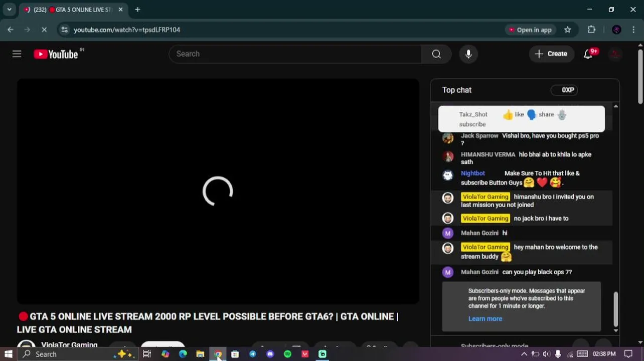Click the system tray microphone icon

pyautogui.click(x=558, y=354)
